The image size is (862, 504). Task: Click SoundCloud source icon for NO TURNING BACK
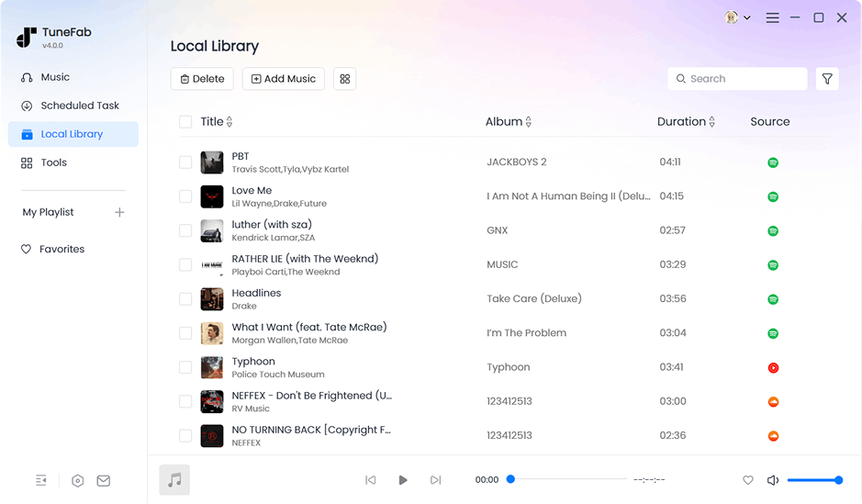pyautogui.click(x=773, y=436)
